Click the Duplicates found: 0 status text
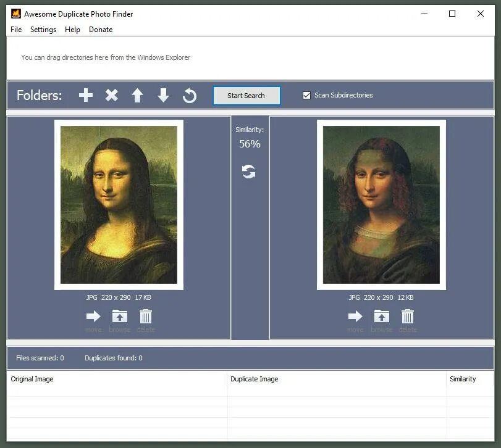501x448 pixels. point(114,358)
